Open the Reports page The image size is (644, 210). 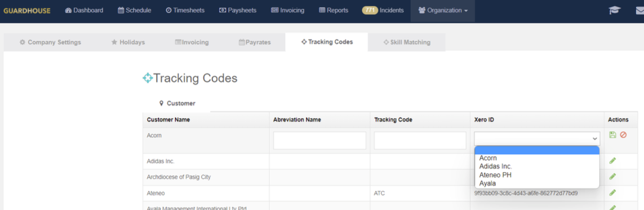[x=334, y=10]
